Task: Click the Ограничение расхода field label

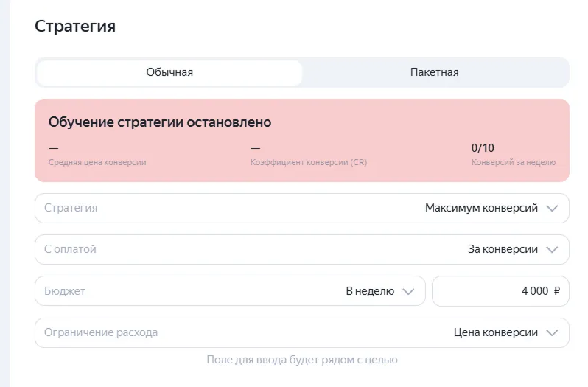Action: point(101,332)
